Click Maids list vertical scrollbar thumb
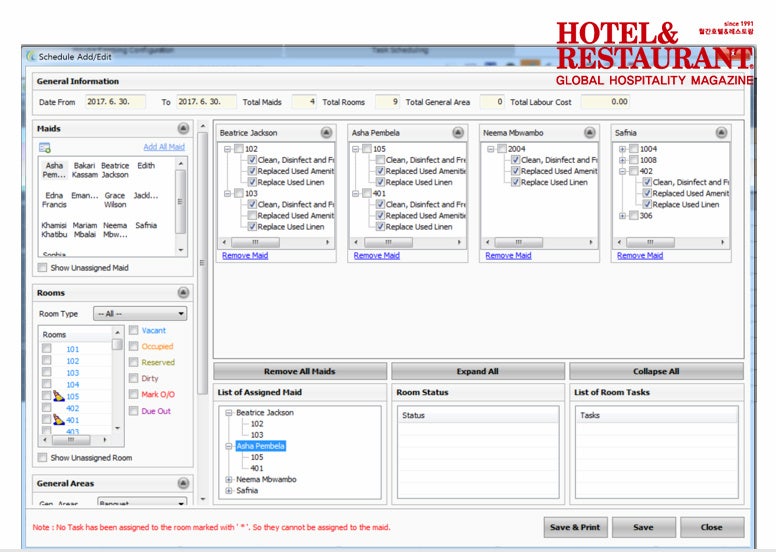This screenshot has width=776, height=552. (181, 201)
